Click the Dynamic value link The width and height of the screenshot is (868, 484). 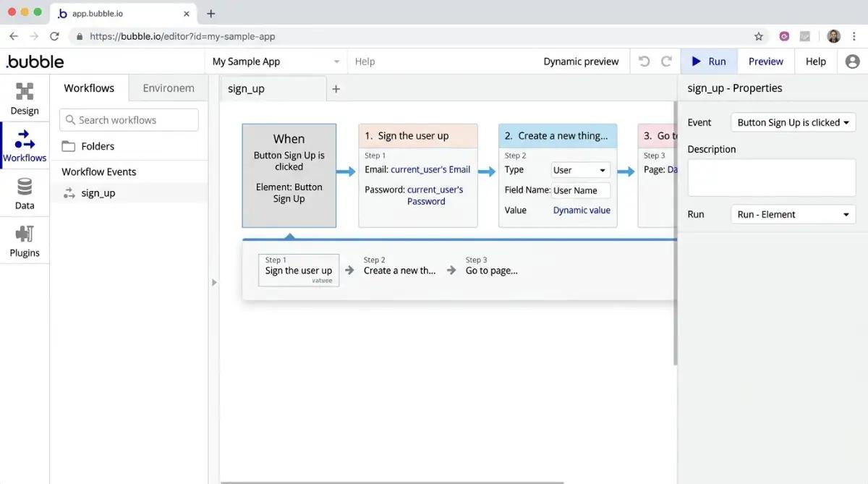(x=582, y=211)
